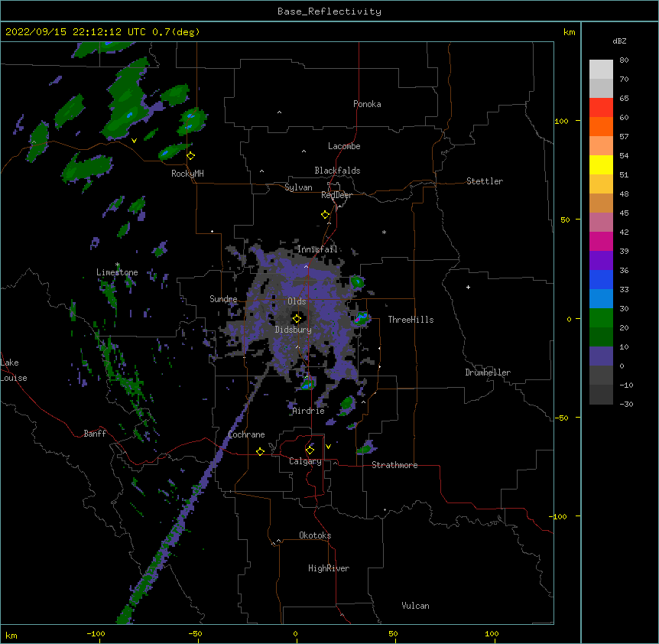This screenshot has height=644, width=659.
Task: Click the HighRiver label
Action: [x=329, y=568]
